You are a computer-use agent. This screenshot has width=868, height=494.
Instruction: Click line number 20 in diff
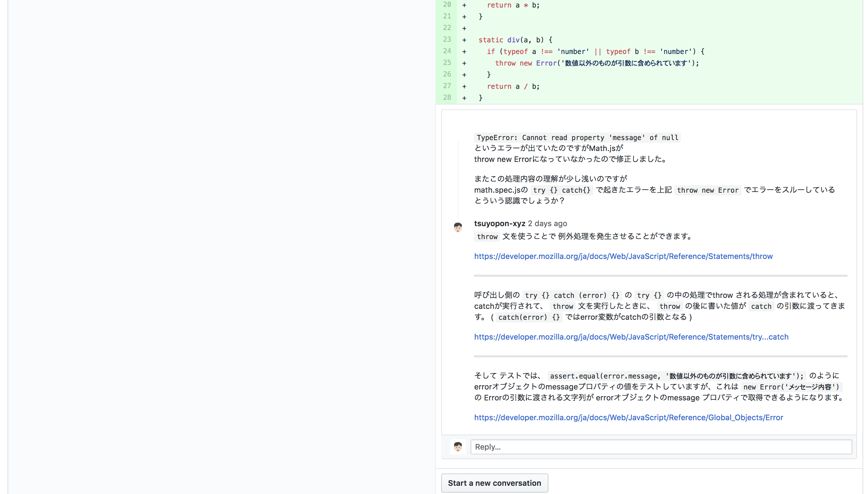coord(447,5)
